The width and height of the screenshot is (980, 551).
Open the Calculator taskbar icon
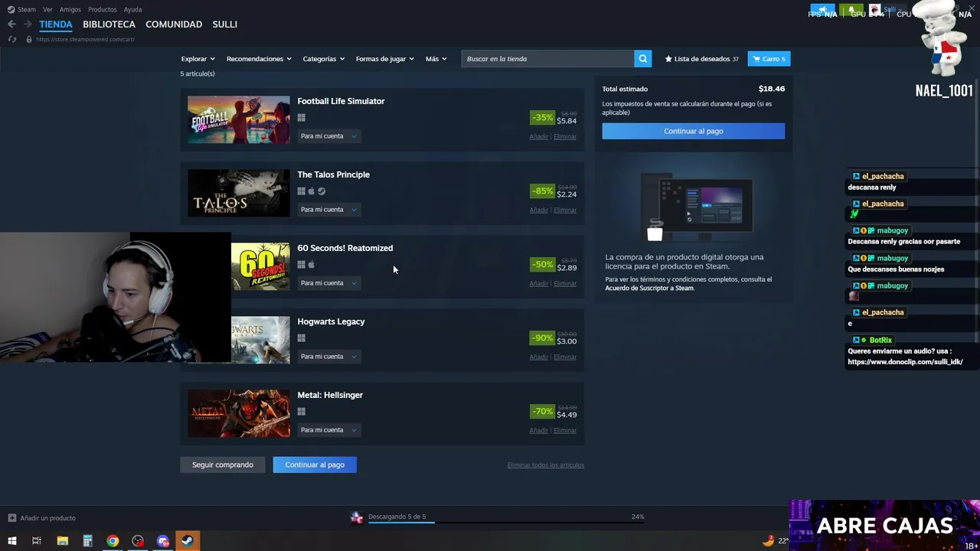point(87,541)
